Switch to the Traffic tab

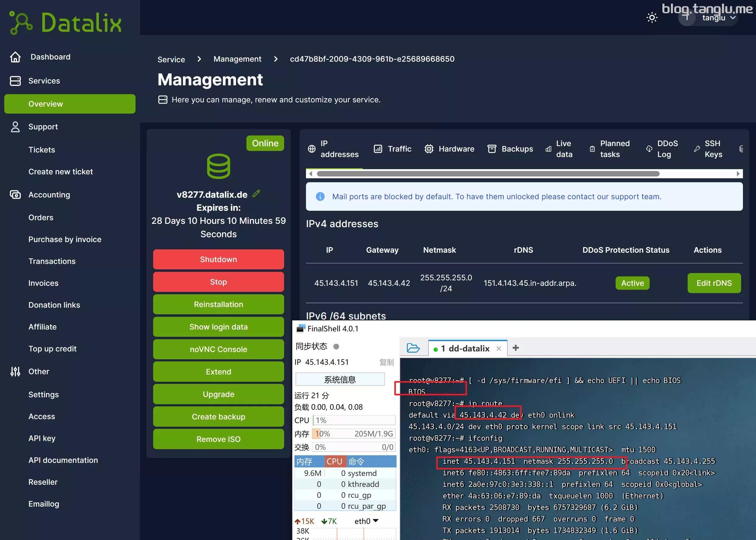[393, 149]
